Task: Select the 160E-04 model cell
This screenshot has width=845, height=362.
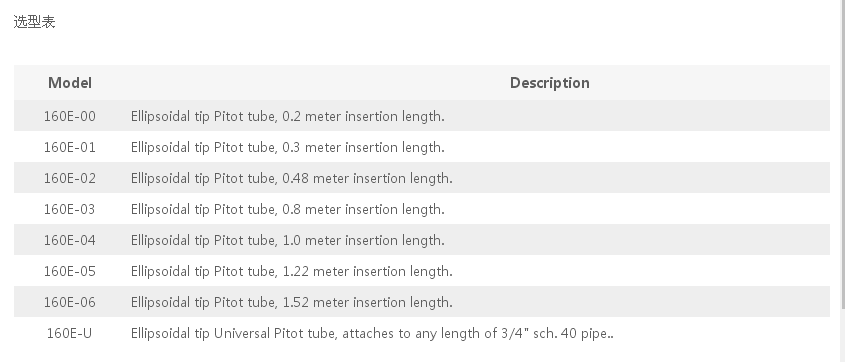Action: coord(70,240)
